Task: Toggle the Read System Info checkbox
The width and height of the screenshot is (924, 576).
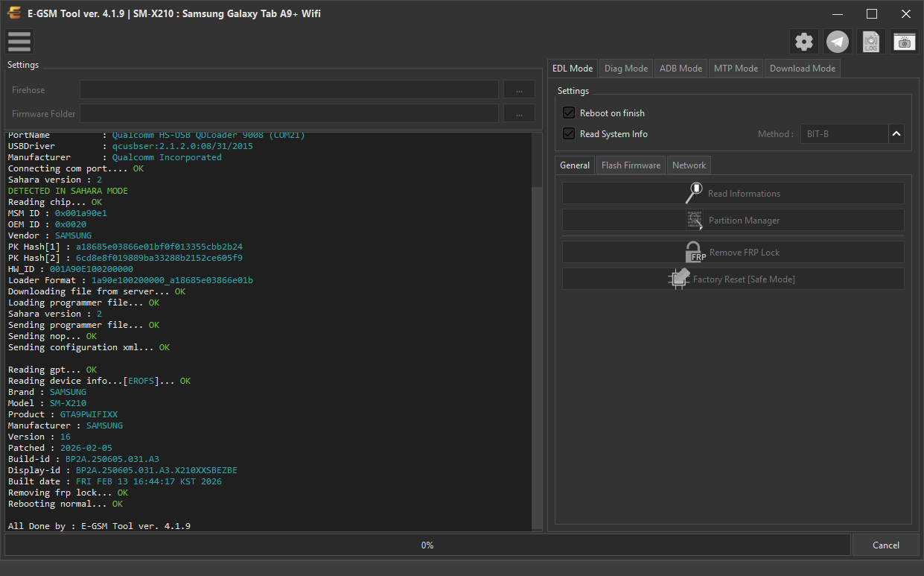Action: (x=569, y=133)
